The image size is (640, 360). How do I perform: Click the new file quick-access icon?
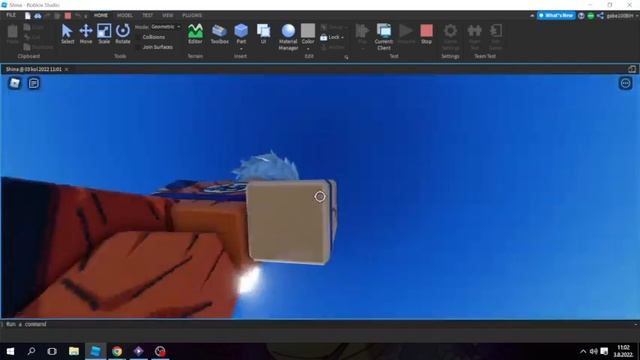[x=27, y=16]
